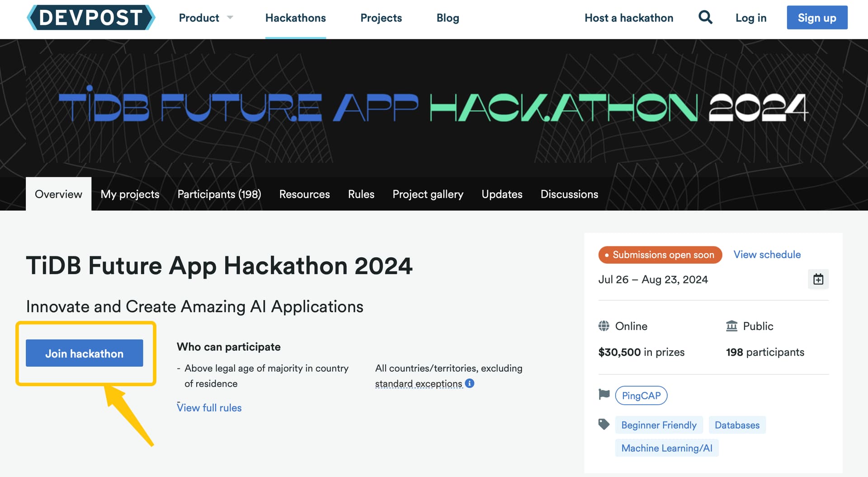This screenshot has width=868, height=477.
Task: Click the Log in link
Action: 751,18
